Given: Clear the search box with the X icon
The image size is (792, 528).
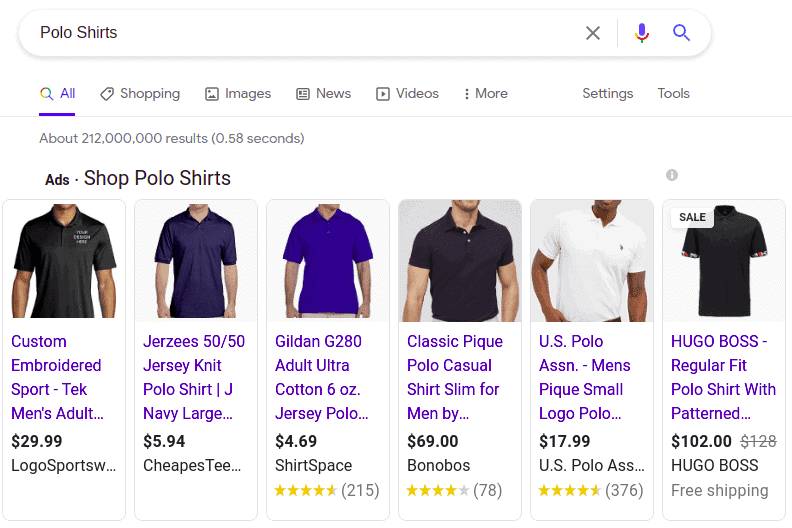Looking at the screenshot, I should [x=592, y=33].
